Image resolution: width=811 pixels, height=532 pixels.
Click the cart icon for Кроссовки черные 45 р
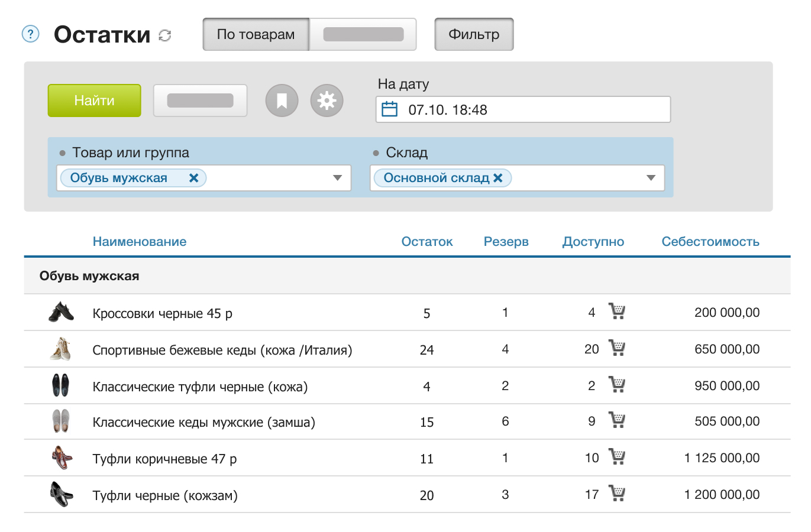tap(617, 311)
